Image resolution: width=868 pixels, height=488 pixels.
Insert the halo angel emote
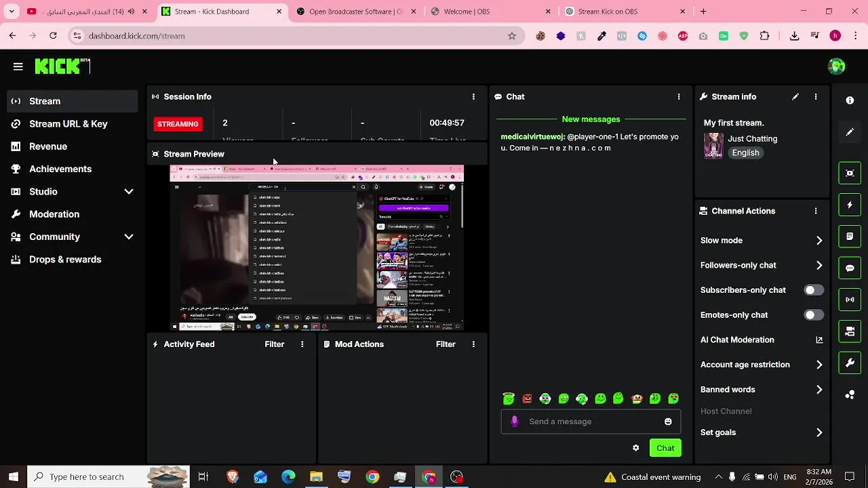pos(509,399)
